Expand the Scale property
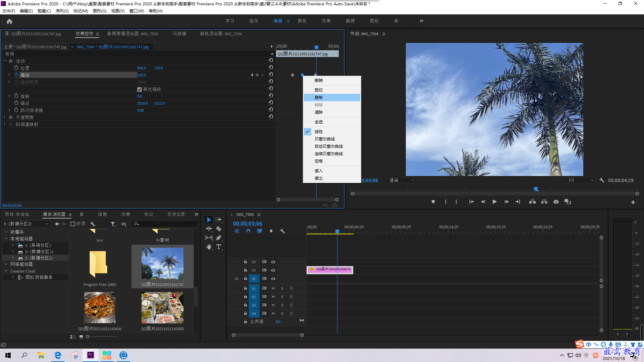This screenshot has height=362, width=644. click(x=9, y=75)
